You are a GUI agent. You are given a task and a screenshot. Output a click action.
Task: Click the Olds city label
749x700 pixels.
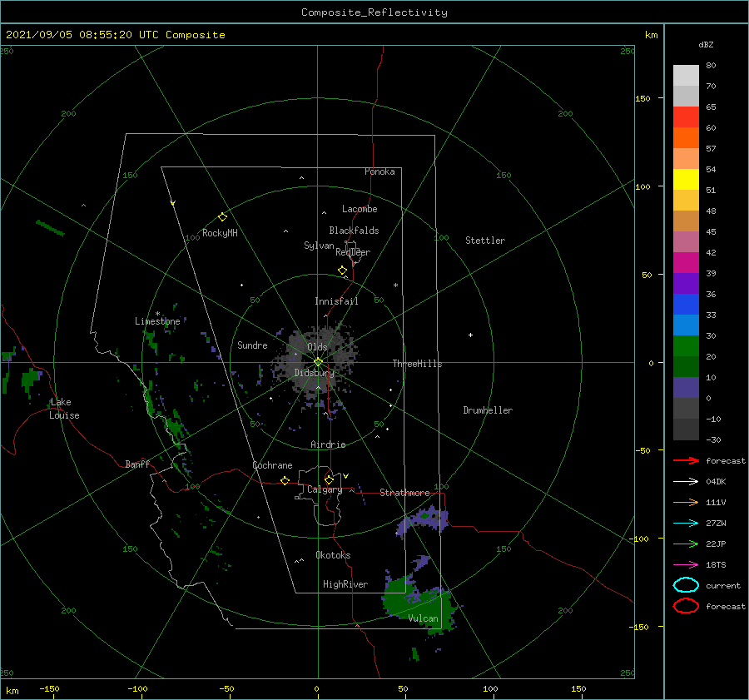click(317, 347)
